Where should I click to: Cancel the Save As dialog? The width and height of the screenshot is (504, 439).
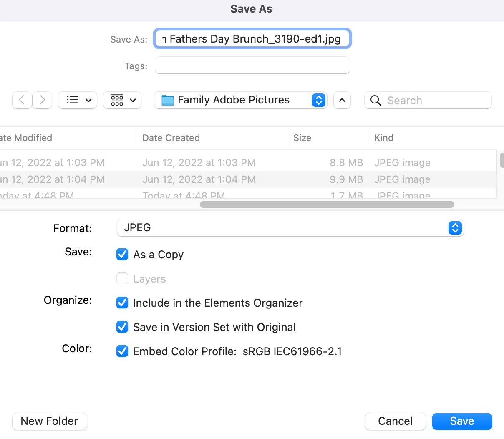[x=395, y=421]
